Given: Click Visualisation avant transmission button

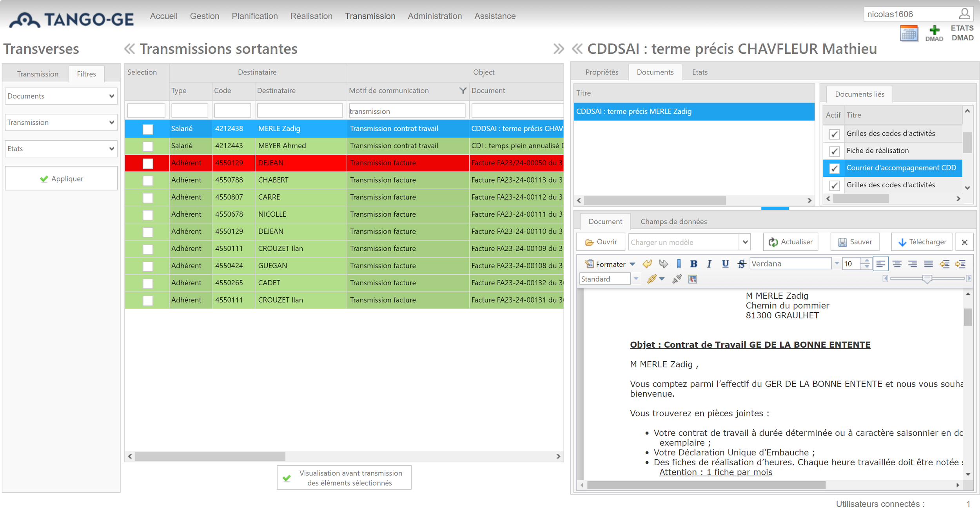Looking at the screenshot, I should [x=344, y=478].
